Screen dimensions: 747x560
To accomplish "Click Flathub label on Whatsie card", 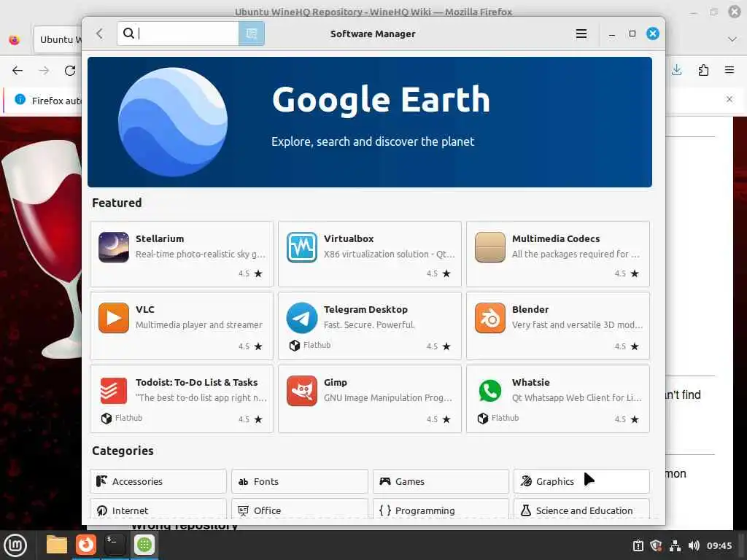I will (x=505, y=418).
